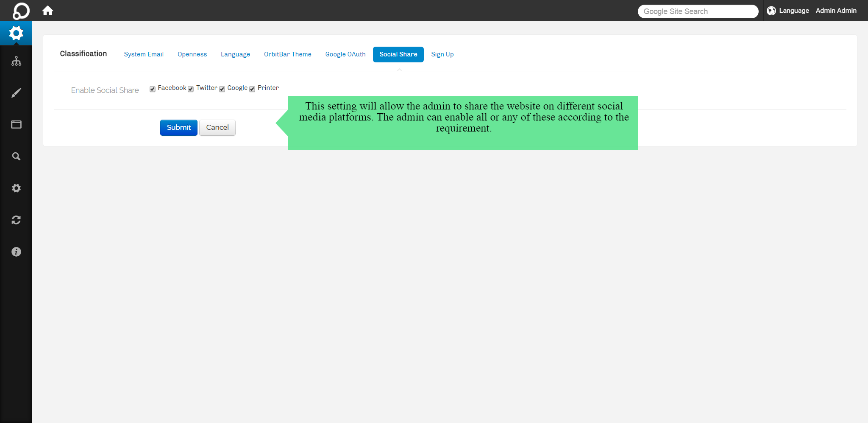Expand the Admin Admin user menu
The width and height of the screenshot is (868, 423).
coord(836,11)
